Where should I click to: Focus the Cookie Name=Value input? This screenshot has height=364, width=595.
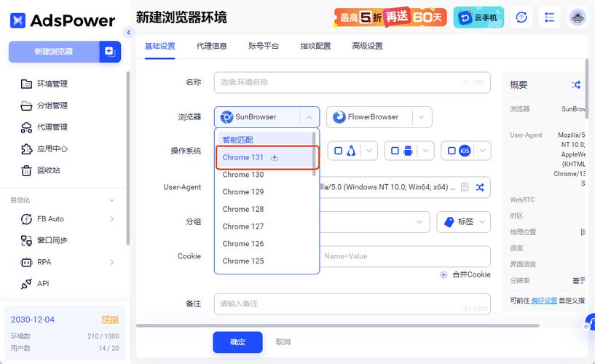pyautogui.click(x=405, y=256)
